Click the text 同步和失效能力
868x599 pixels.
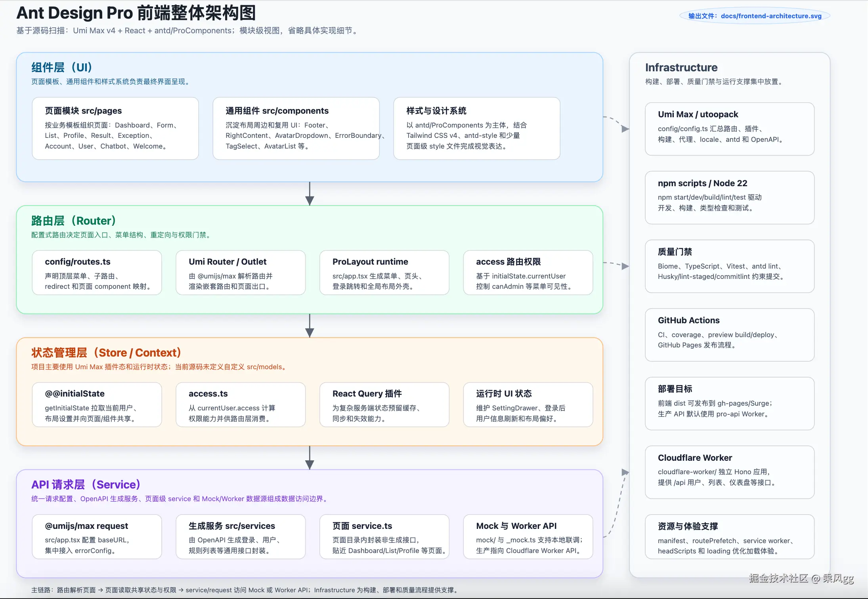tap(360, 419)
